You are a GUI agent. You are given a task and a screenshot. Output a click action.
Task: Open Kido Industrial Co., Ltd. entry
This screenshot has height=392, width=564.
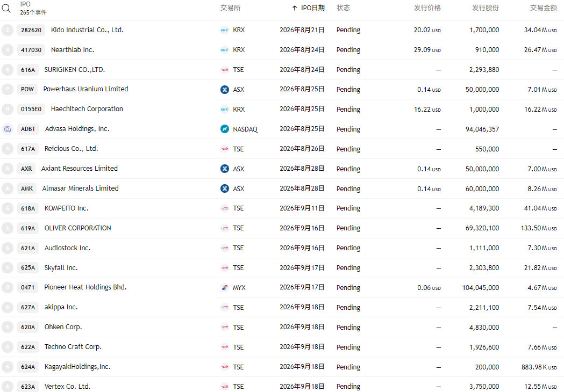(88, 30)
